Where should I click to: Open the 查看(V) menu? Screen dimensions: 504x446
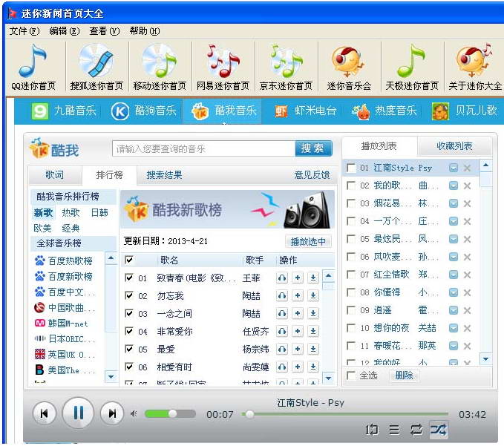105,31
